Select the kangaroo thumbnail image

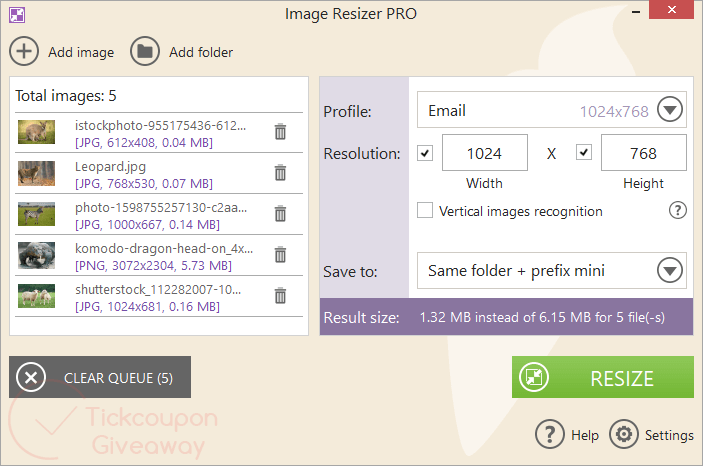click(36, 132)
